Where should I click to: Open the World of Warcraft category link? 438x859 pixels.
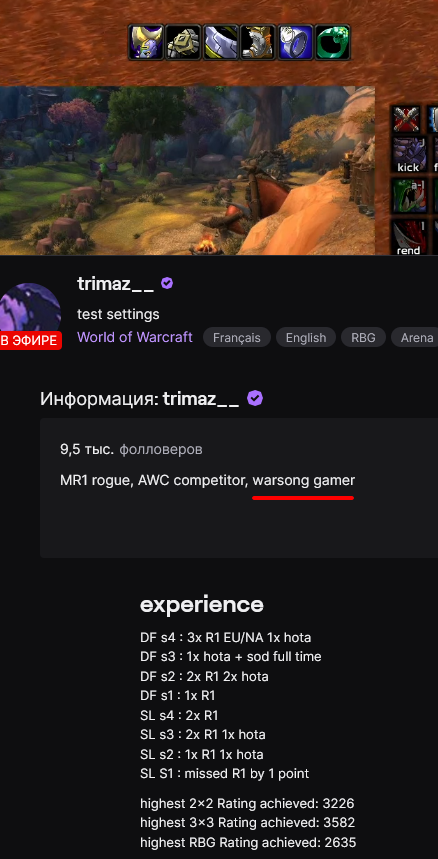coord(135,337)
